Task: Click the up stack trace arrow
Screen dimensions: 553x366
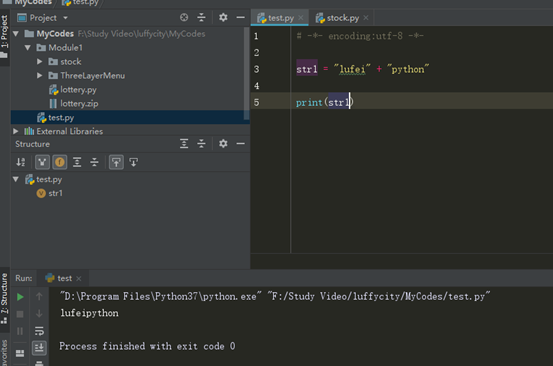Action: pyautogui.click(x=39, y=297)
